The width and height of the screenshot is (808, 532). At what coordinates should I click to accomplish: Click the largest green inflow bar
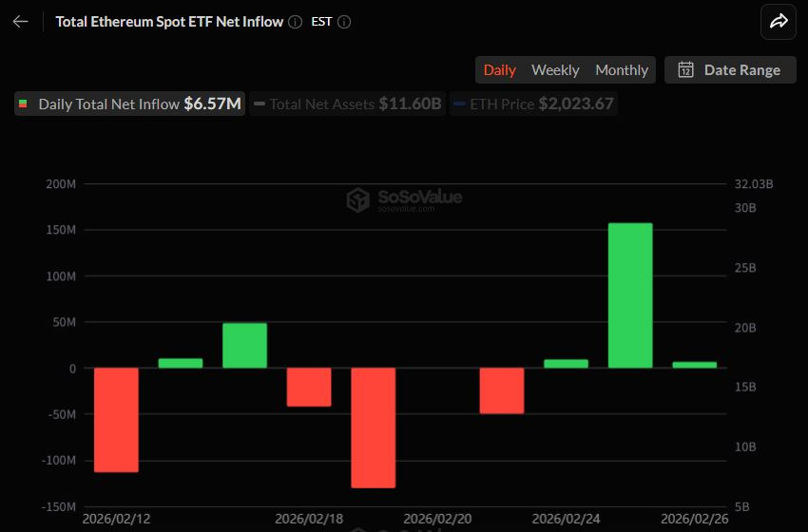[629, 294]
